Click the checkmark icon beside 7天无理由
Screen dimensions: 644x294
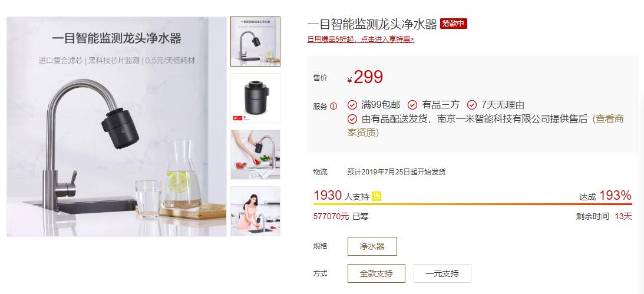pyautogui.click(x=472, y=105)
